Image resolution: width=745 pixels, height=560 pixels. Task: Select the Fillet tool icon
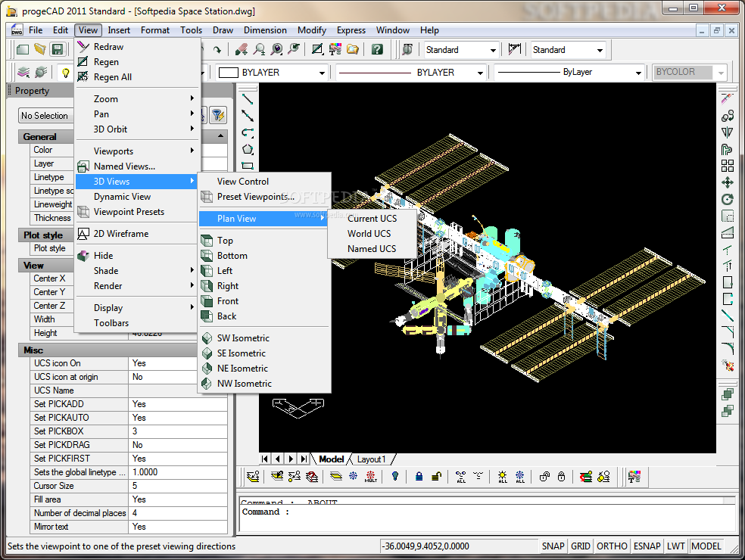728,348
